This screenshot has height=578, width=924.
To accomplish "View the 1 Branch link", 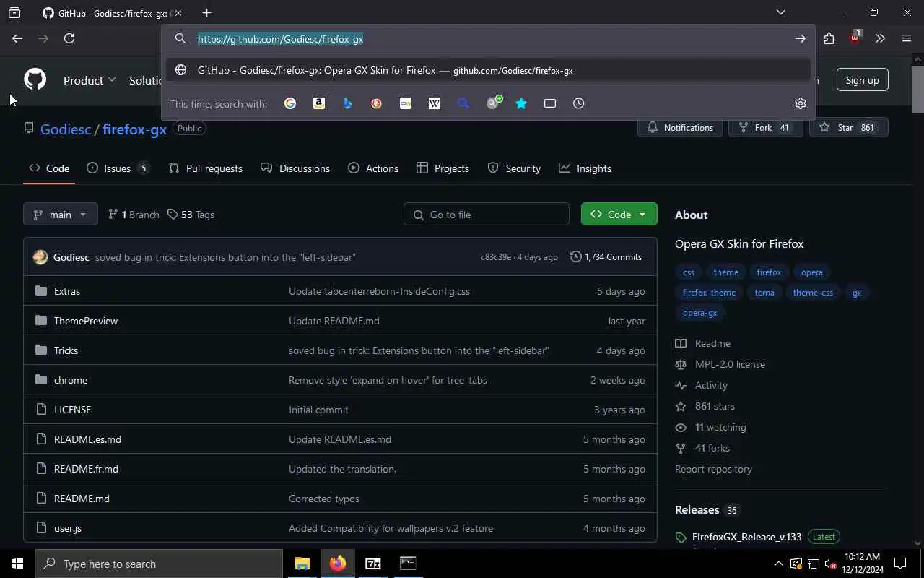I will 134,215.
